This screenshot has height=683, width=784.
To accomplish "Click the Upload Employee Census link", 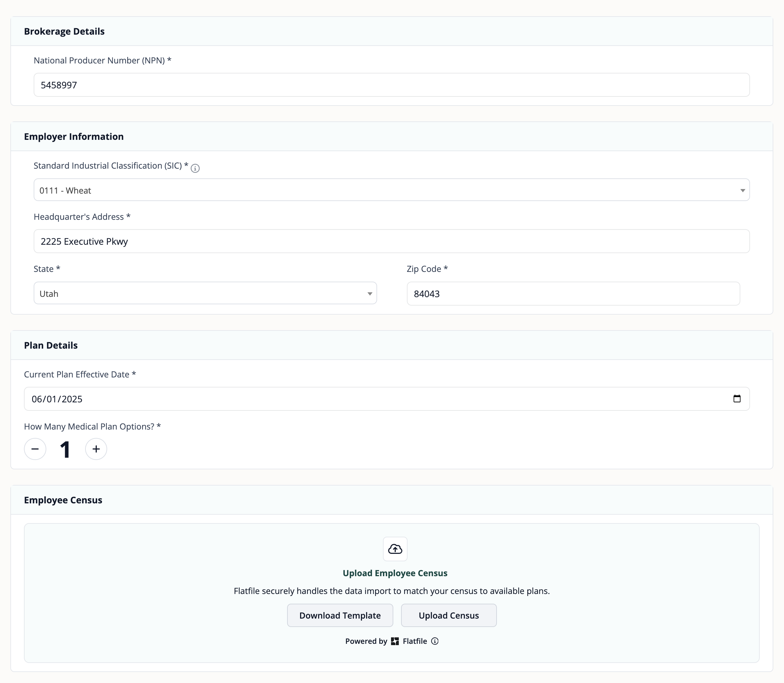I will click(395, 573).
